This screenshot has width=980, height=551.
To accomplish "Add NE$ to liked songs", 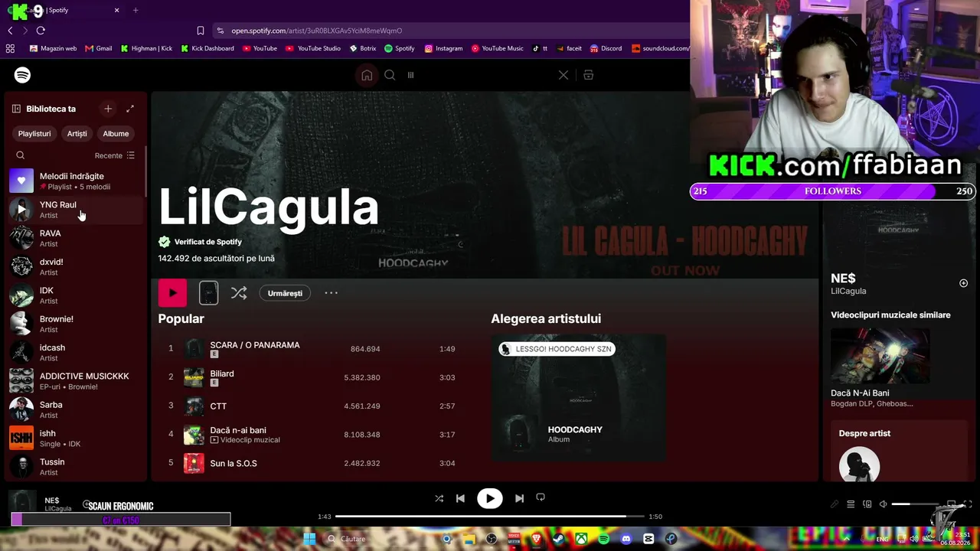I will click(x=963, y=283).
